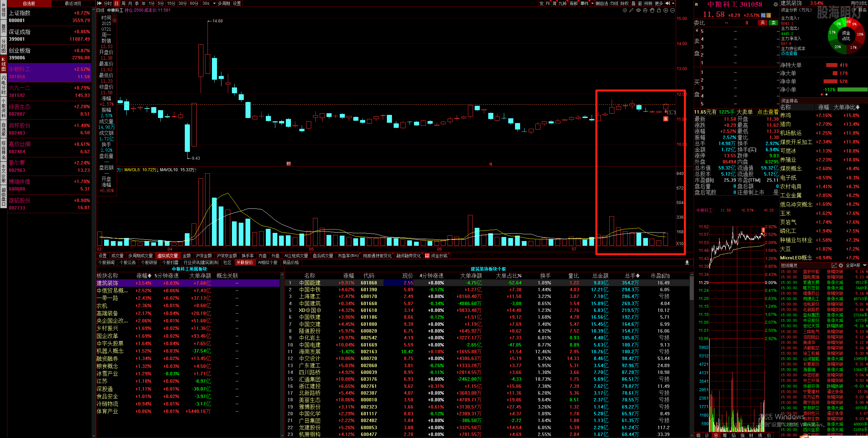
Task: Select 一带一路 in the sector list
Action: [x=188, y=298]
